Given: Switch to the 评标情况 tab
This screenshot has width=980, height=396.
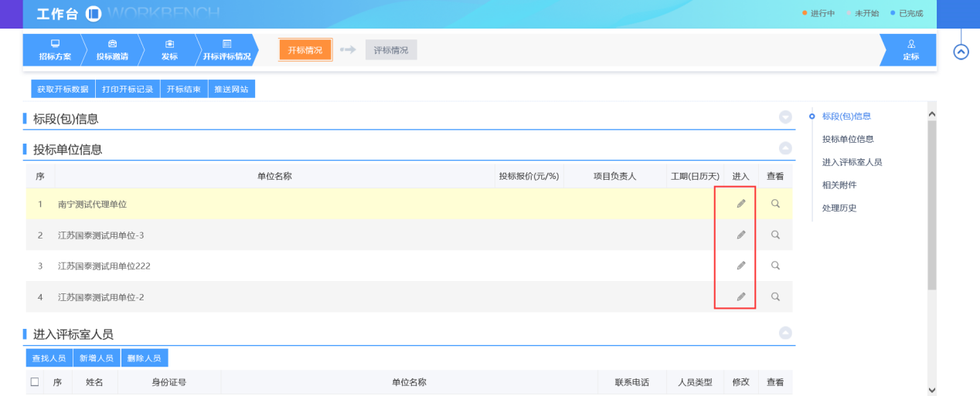Looking at the screenshot, I should [391, 50].
